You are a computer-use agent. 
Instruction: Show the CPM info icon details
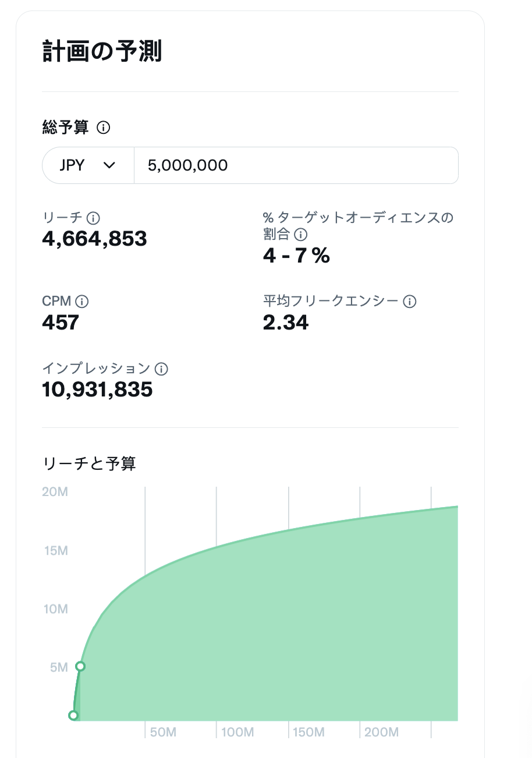(x=82, y=302)
